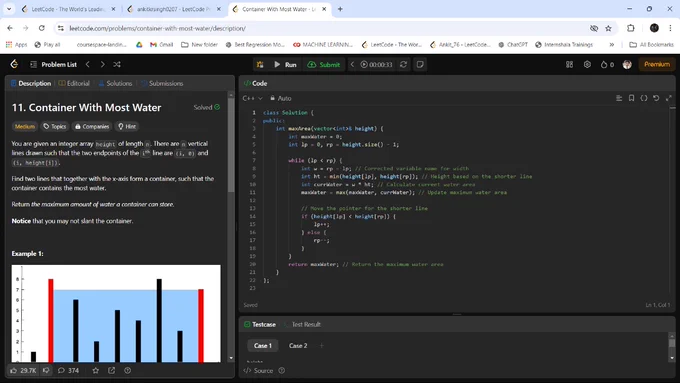Open All Bookmarks folder

[651, 45]
